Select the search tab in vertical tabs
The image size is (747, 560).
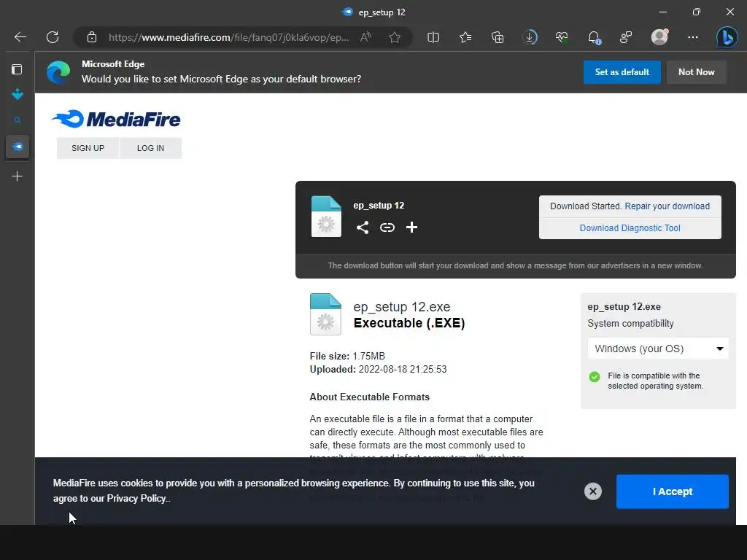click(18, 120)
